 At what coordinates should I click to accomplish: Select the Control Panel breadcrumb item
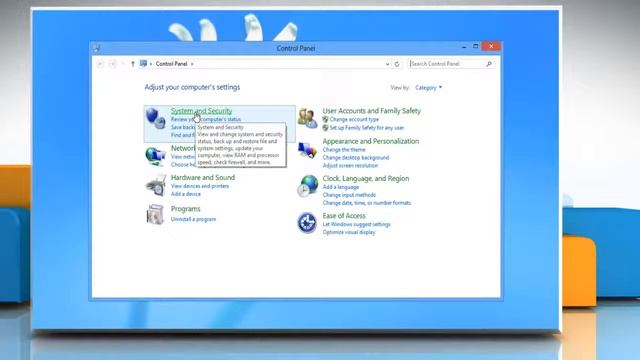(171, 64)
